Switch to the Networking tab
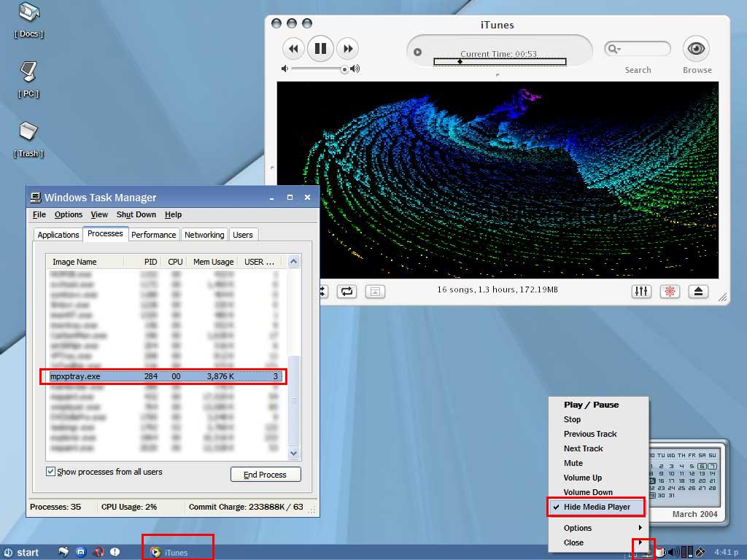This screenshot has width=747, height=560. 204,234
